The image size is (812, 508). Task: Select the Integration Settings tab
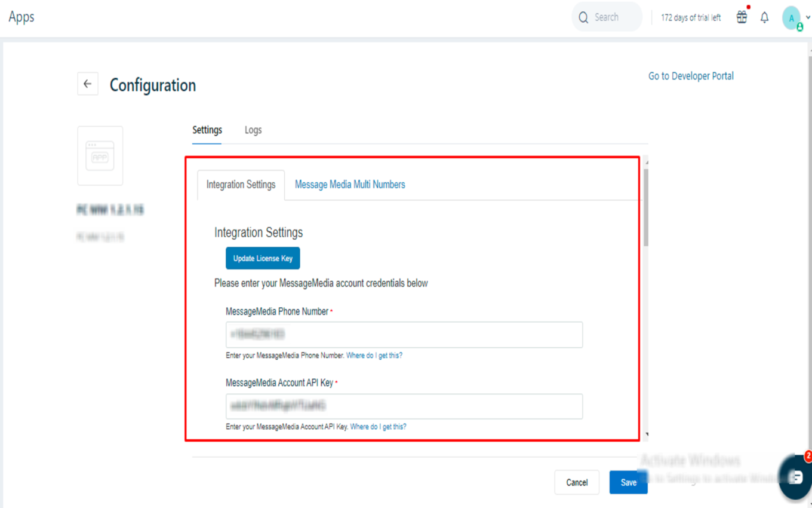241,185
